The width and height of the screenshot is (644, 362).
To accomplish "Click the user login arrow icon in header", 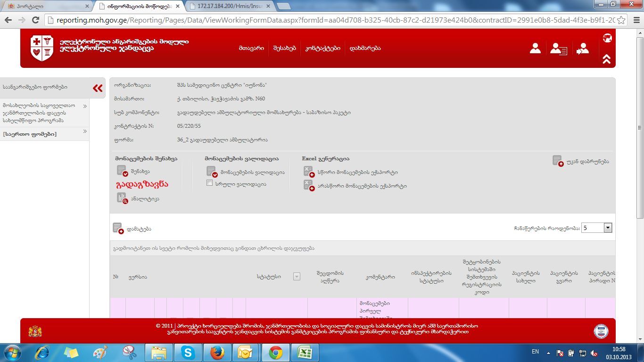I will pyautogui.click(x=583, y=49).
